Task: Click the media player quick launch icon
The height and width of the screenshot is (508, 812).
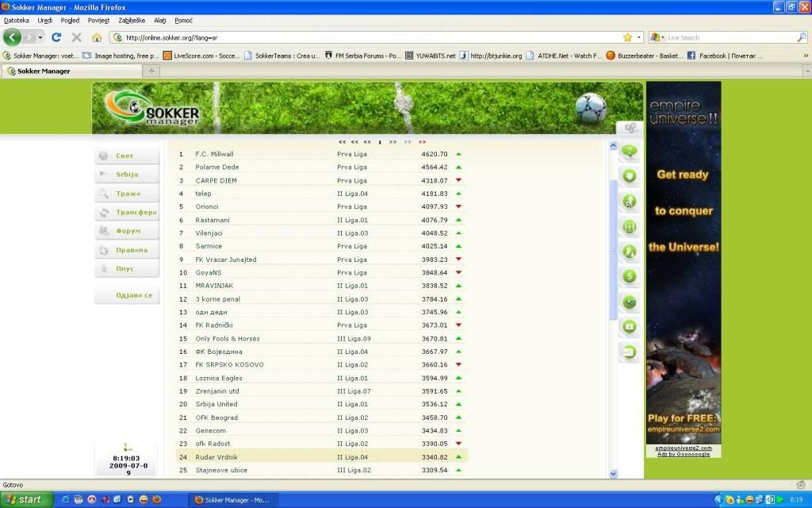Action: tap(131, 500)
